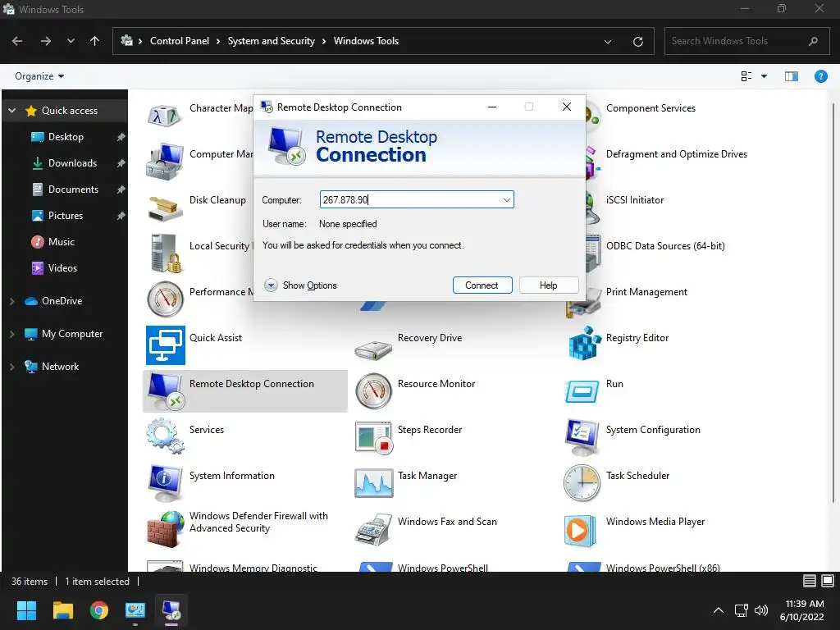840x630 pixels.
Task: Expand the OneDrive tree node
Action: point(11,301)
